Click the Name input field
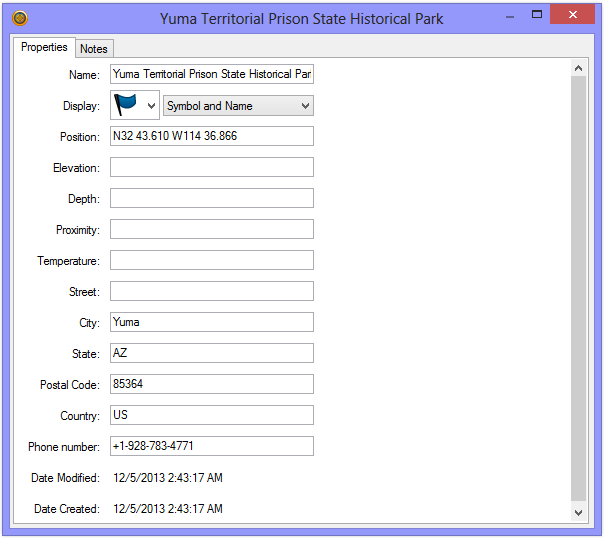 (212, 74)
